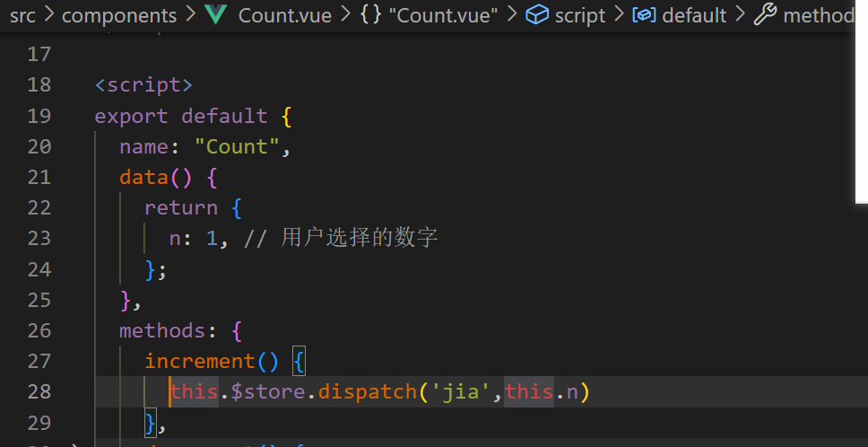Place cursor on "Count" string value
The height and width of the screenshot is (447, 868).
coord(237,147)
